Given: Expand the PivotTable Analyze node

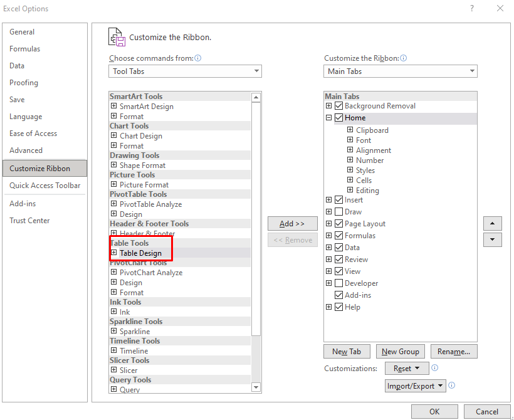Looking at the screenshot, I should coord(113,204).
